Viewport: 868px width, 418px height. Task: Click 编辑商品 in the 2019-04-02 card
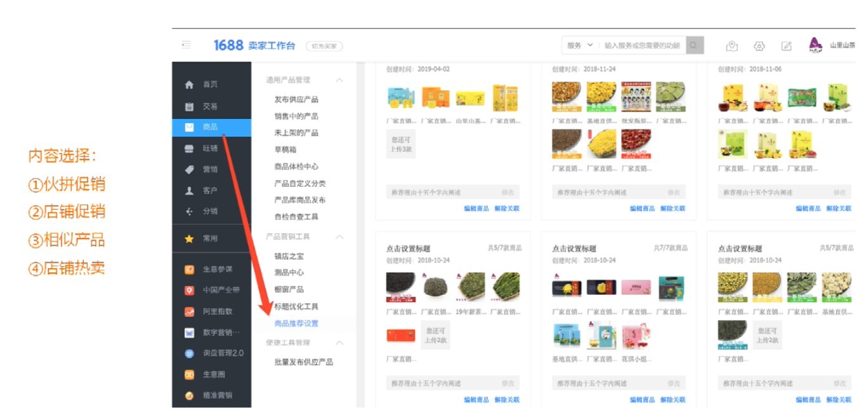(x=477, y=208)
